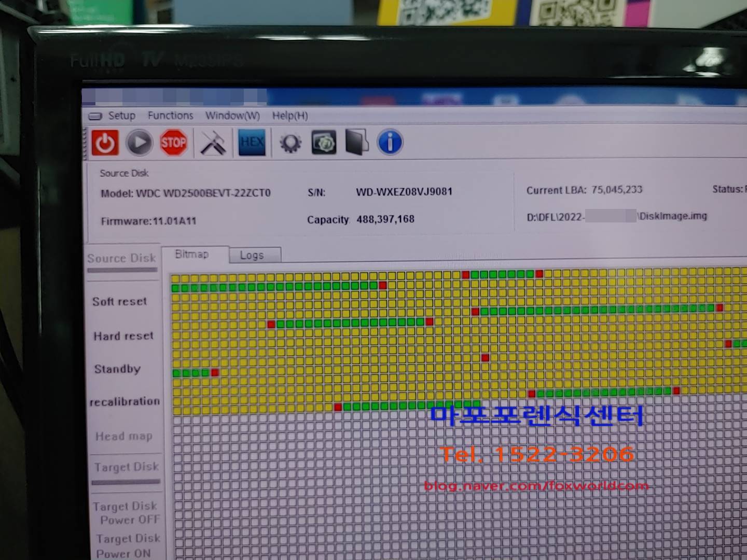The height and width of the screenshot is (560, 747).
Task: Run the recalibration command
Action: (125, 401)
